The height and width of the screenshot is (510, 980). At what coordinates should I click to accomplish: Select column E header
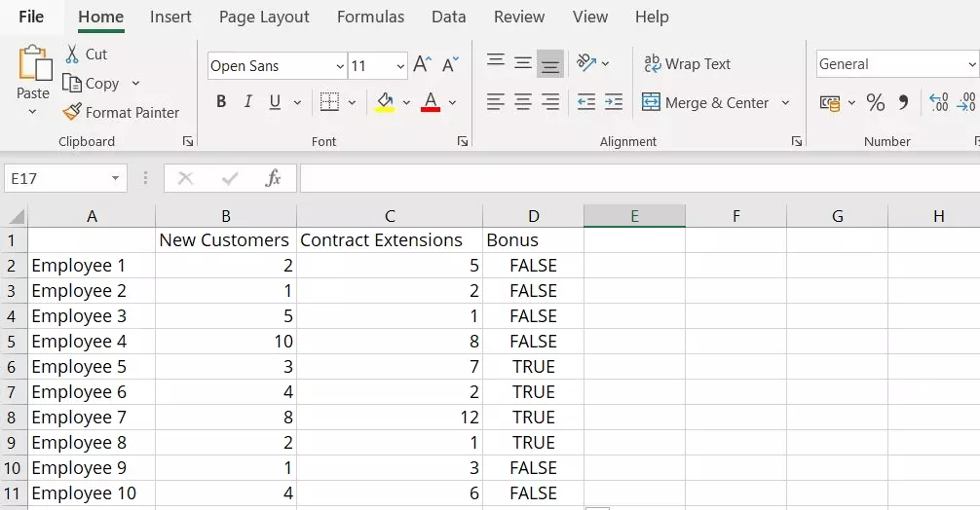click(634, 216)
